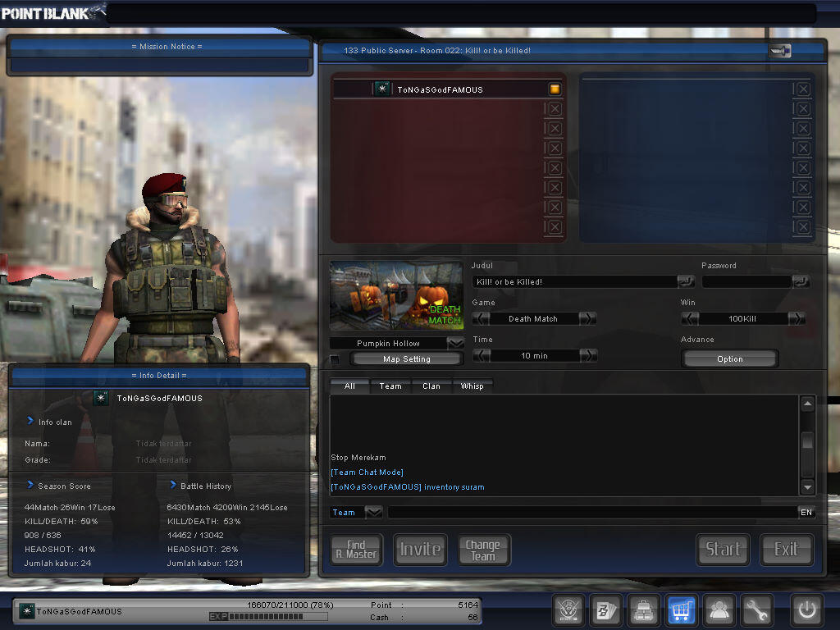
Task: Expand the Team chat channel dropdown
Action: point(373,512)
